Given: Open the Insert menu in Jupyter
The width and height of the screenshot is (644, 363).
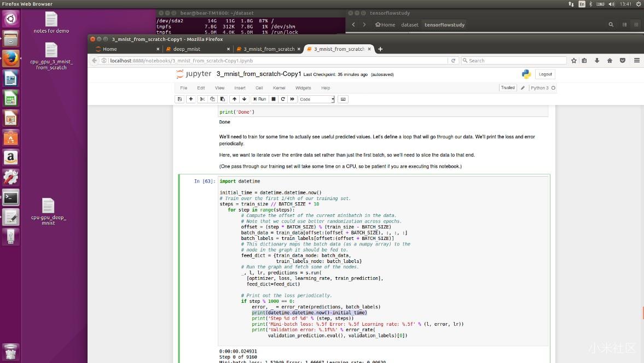Looking at the screenshot, I should [x=240, y=88].
